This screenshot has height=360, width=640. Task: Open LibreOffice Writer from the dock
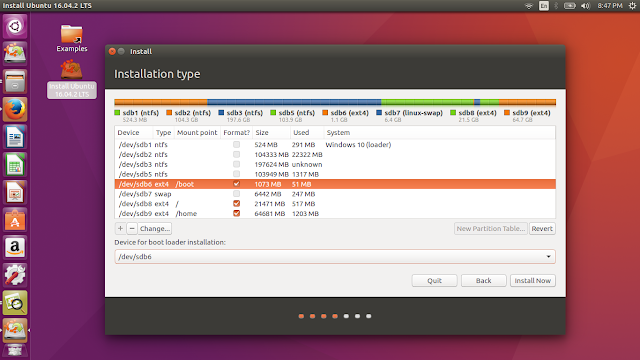(15, 137)
